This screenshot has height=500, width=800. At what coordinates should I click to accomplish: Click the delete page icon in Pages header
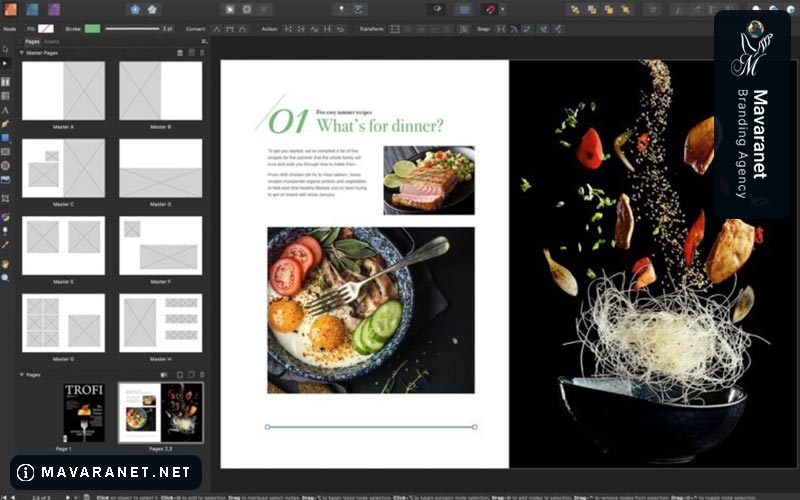tap(202, 374)
